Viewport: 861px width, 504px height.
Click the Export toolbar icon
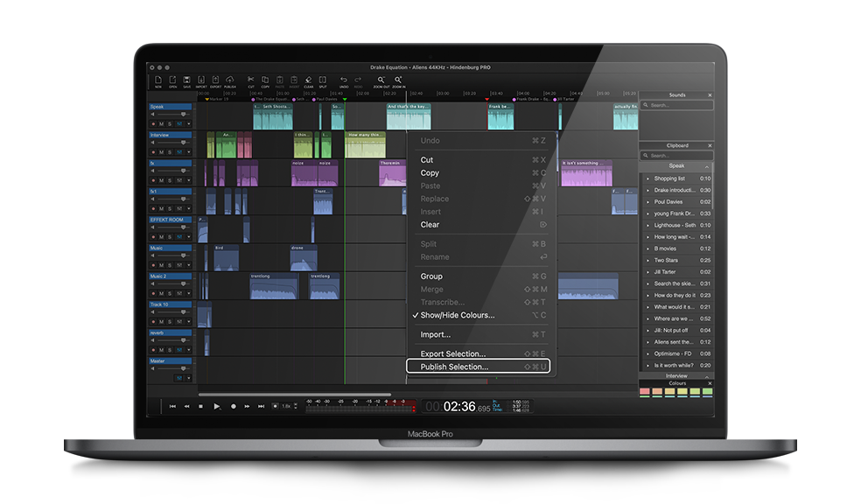click(x=215, y=81)
